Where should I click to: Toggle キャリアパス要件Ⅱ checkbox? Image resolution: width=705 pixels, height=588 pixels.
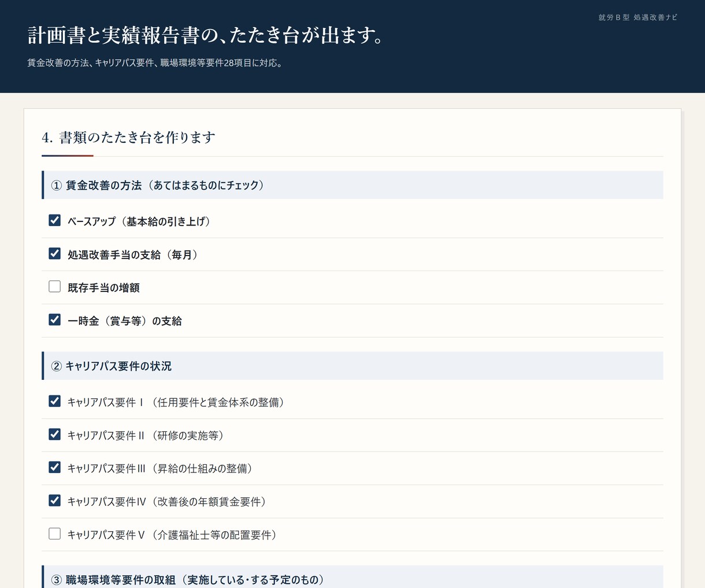55,434
